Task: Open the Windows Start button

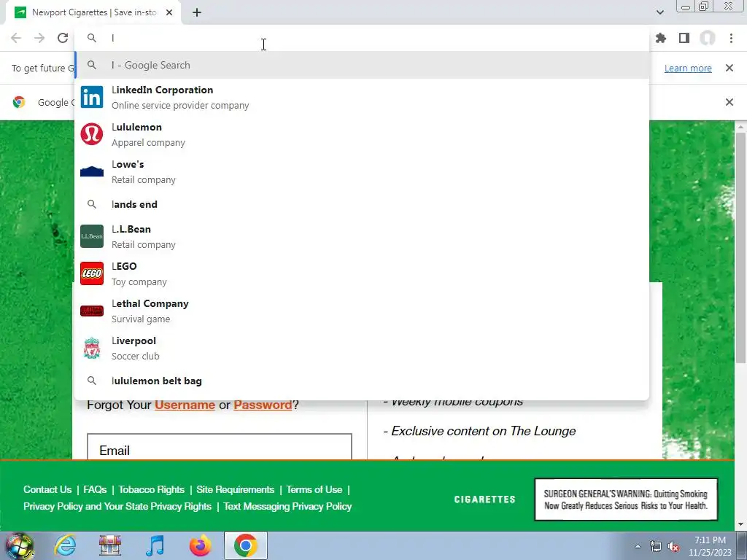Action: pyautogui.click(x=19, y=545)
